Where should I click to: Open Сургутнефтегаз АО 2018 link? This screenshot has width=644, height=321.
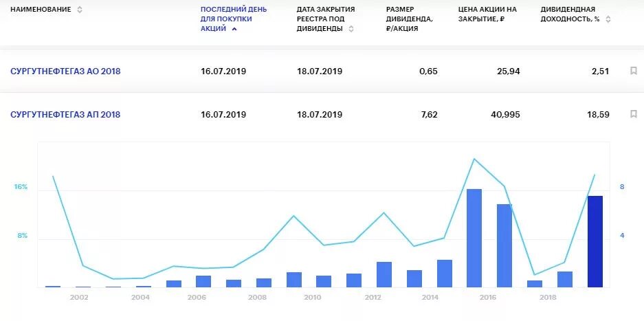(x=65, y=71)
